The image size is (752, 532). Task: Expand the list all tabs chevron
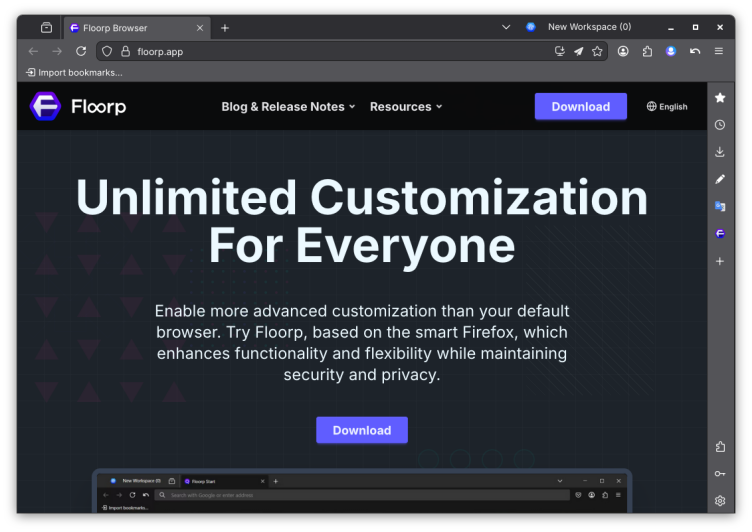(505, 27)
